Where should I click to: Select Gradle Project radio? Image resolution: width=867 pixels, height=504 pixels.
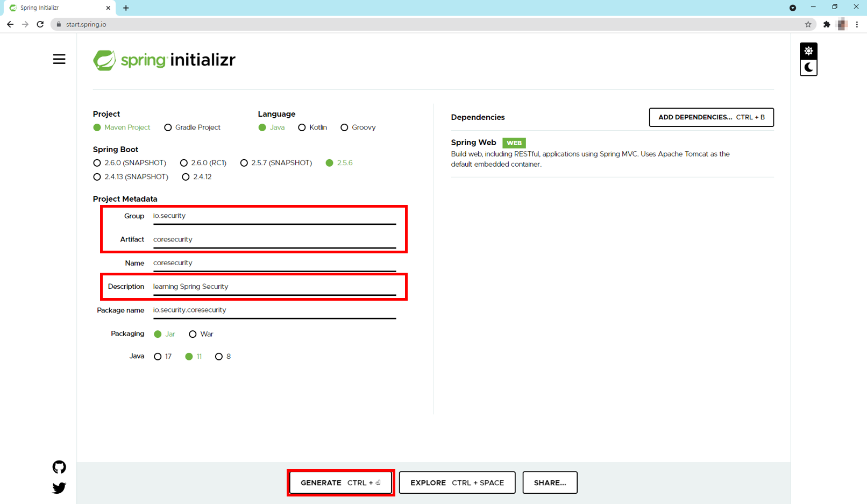pos(192,127)
